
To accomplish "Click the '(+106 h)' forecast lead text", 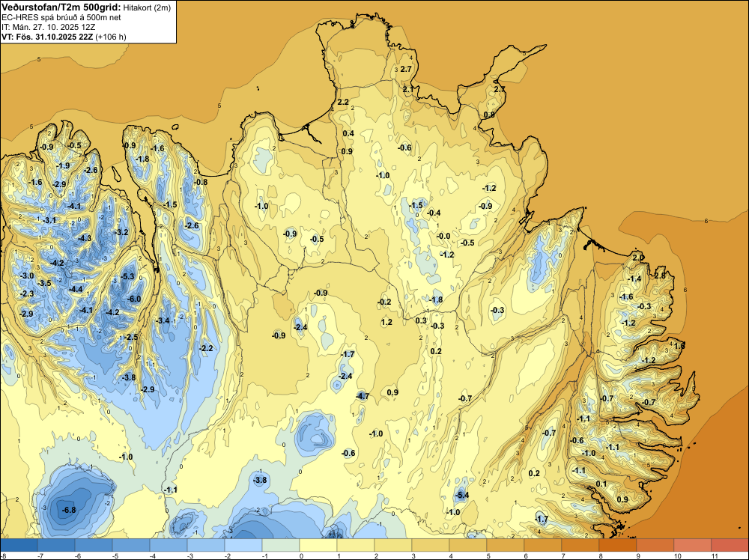I will [111, 37].
